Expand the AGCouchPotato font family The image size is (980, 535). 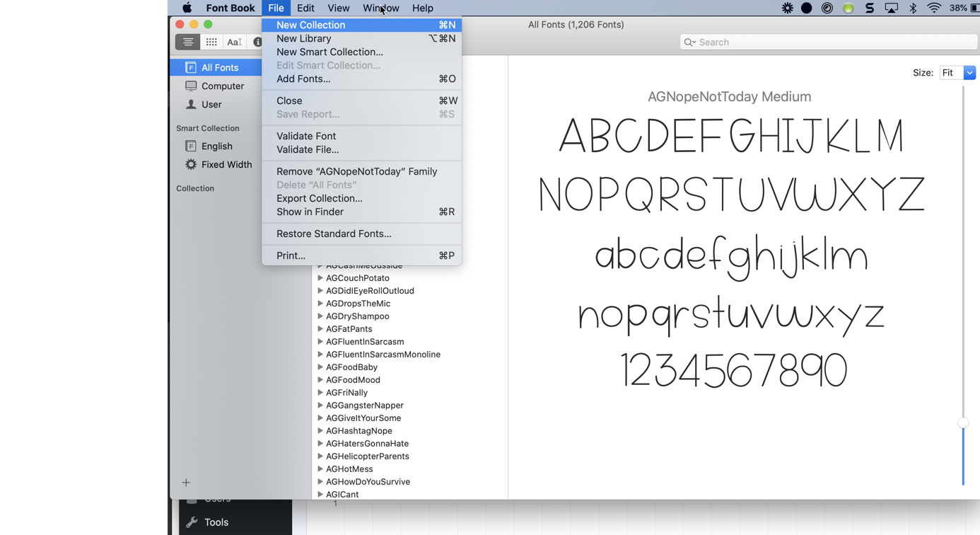[x=320, y=278]
